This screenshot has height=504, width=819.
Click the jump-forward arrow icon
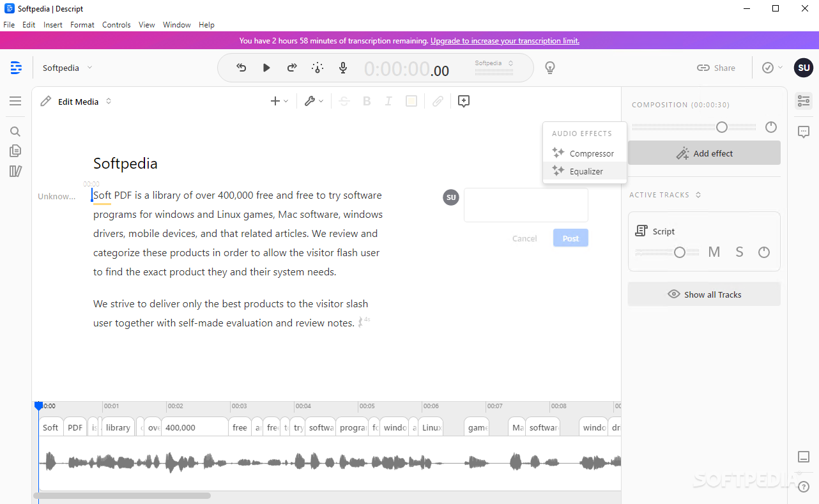click(292, 68)
